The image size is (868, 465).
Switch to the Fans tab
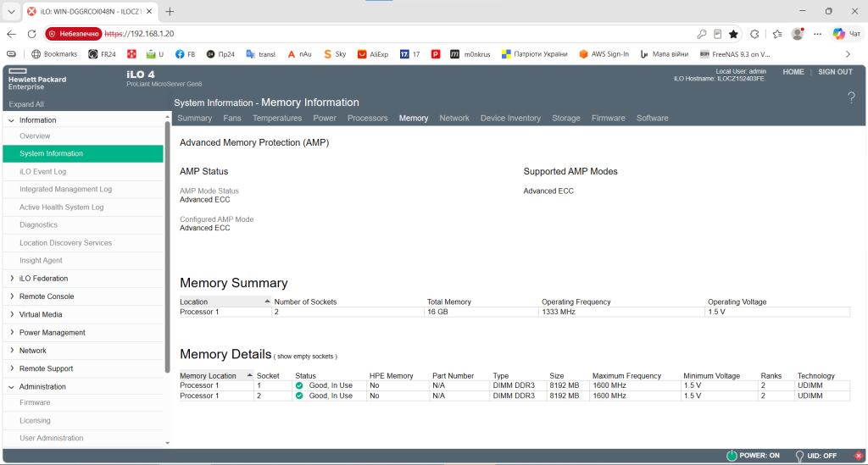pos(232,119)
